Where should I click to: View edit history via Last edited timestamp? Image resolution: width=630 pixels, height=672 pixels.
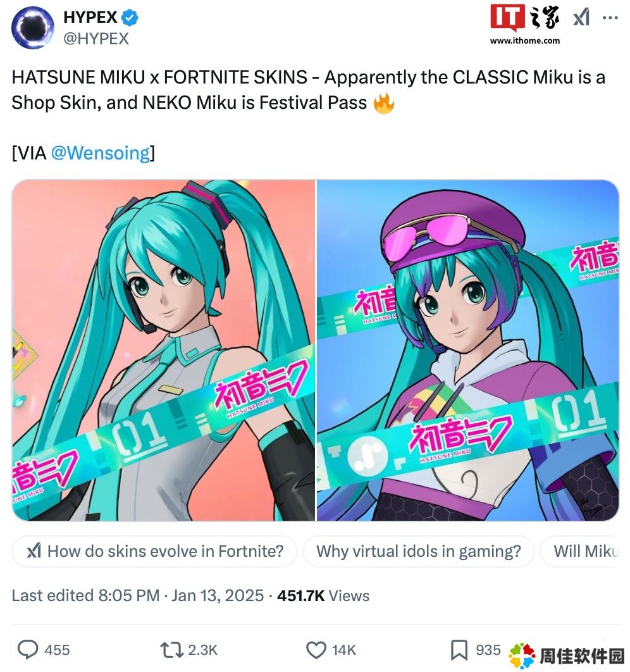pyautogui.click(x=137, y=595)
